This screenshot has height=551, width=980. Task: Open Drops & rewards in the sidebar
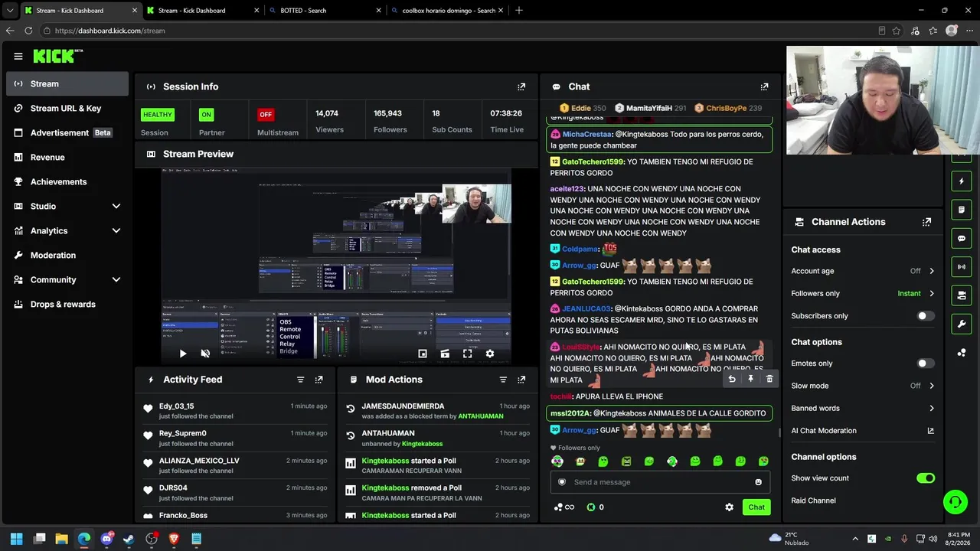click(67, 305)
